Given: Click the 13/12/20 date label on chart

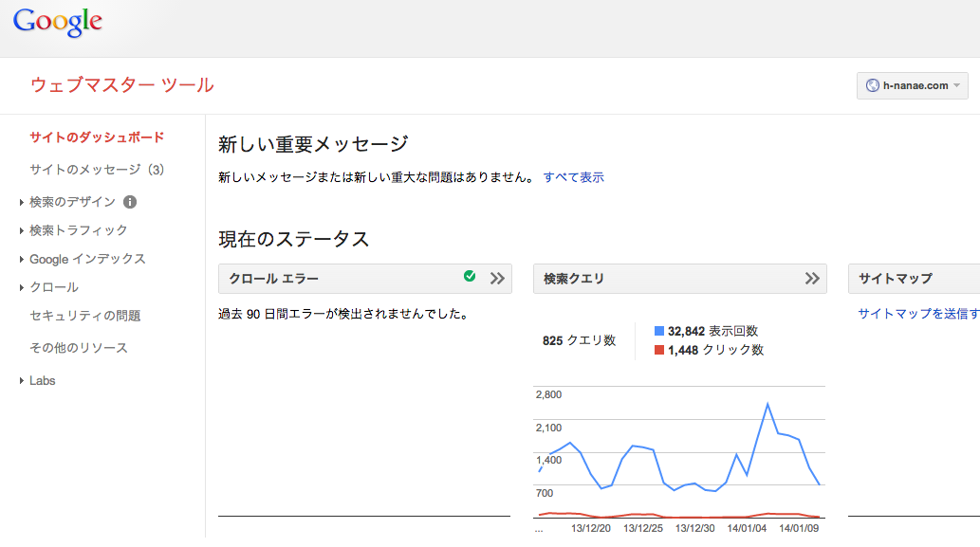Looking at the screenshot, I should tap(591, 528).
